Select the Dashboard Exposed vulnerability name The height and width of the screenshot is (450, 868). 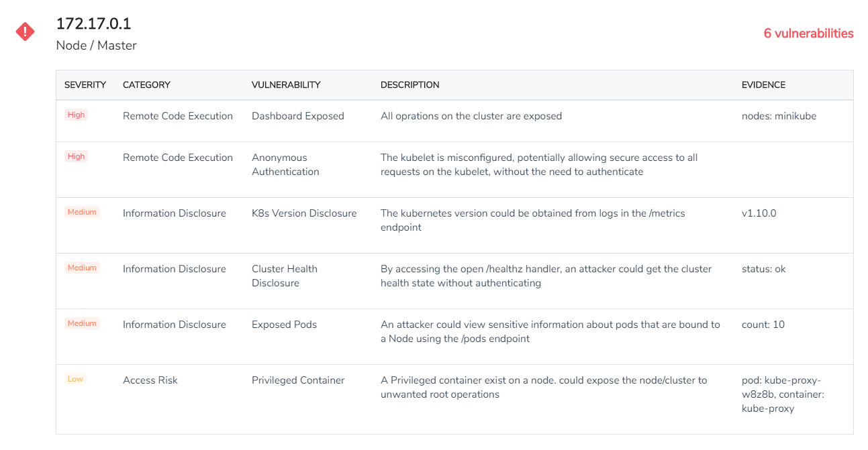[x=297, y=116]
